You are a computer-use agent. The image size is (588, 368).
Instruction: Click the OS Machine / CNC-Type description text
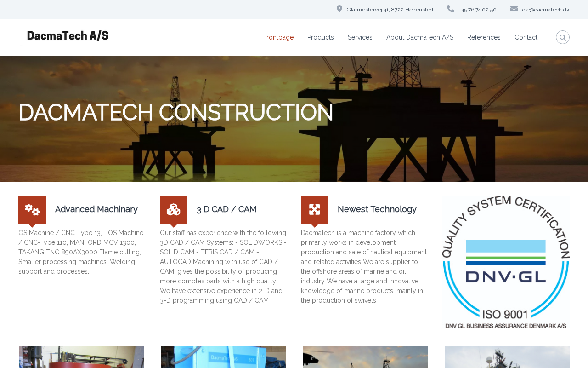pyautogui.click(x=82, y=252)
